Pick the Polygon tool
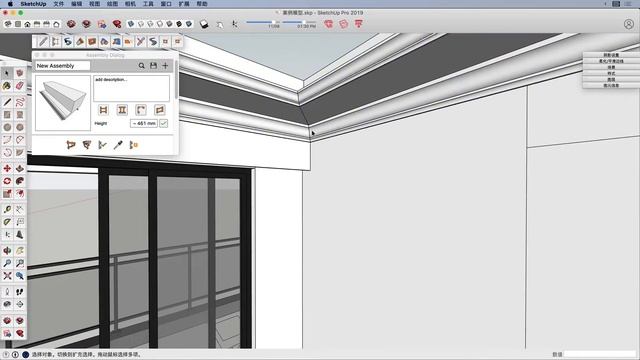The height and width of the screenshot is (360, 640). tap(20, 127)
